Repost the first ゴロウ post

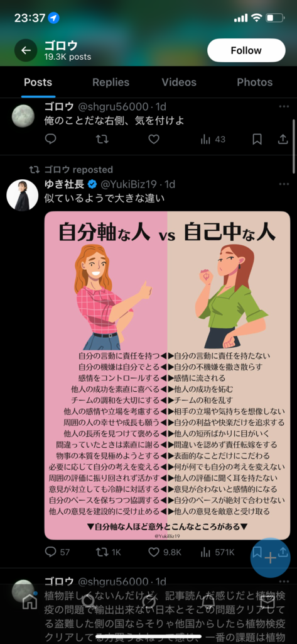pos(102,140)
